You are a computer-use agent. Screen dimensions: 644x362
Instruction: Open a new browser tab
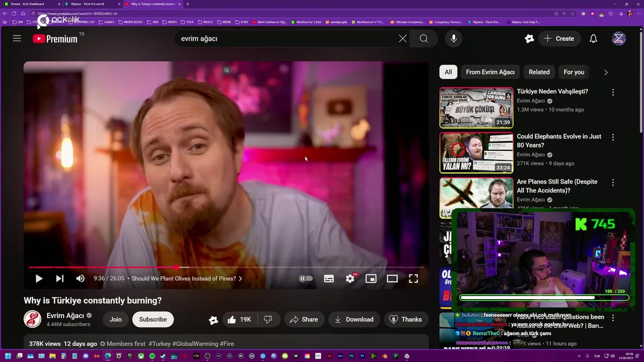tap(188, 4)
